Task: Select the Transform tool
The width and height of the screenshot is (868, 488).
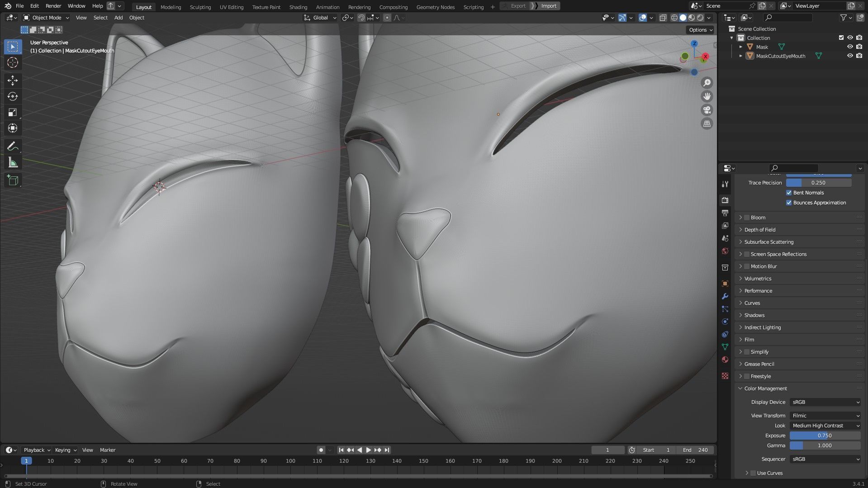Action: (13, 128)
